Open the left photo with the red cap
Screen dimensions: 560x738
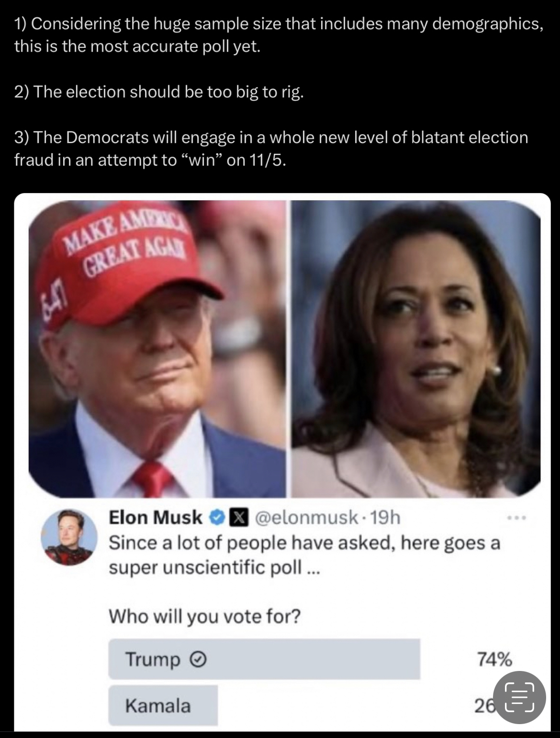coord(157,348)
